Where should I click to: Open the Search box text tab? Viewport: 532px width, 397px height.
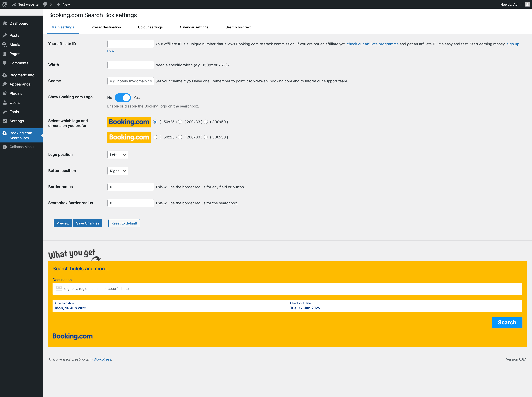[238, 27]
